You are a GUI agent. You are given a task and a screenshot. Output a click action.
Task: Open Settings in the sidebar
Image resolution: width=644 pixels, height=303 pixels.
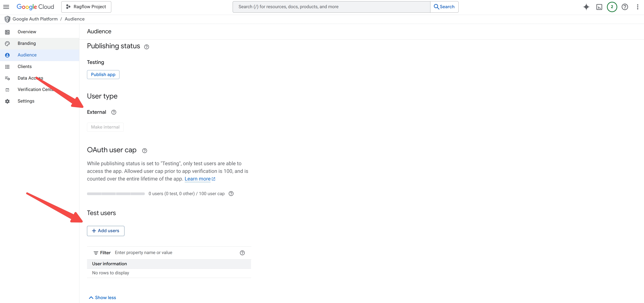tap(40, 101)
